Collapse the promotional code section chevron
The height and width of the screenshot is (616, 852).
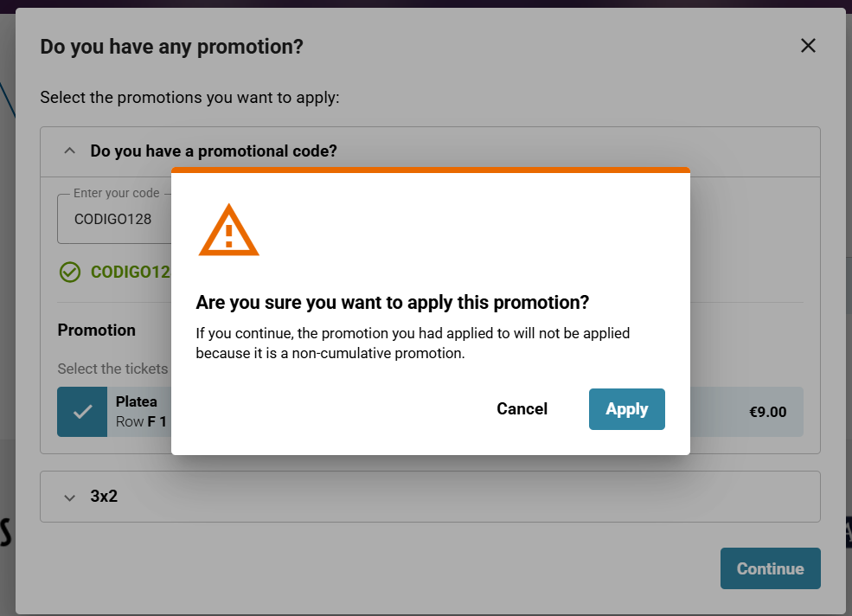(69, 151)
